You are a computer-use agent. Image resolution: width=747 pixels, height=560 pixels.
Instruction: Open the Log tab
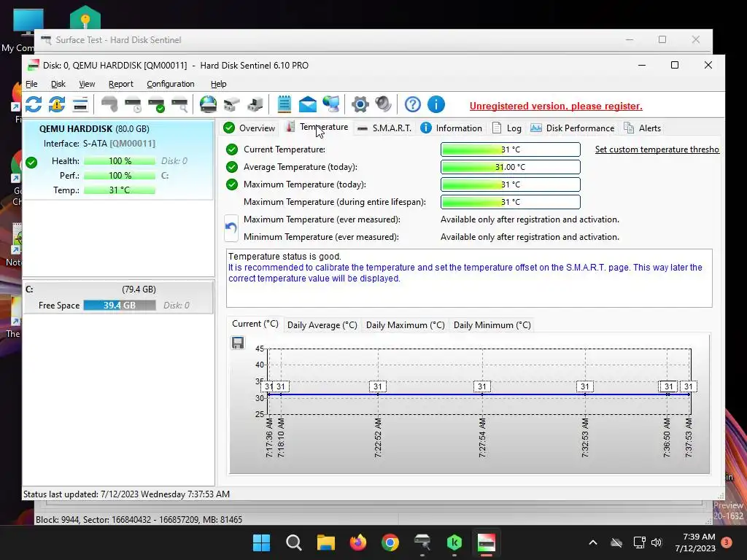506,128
